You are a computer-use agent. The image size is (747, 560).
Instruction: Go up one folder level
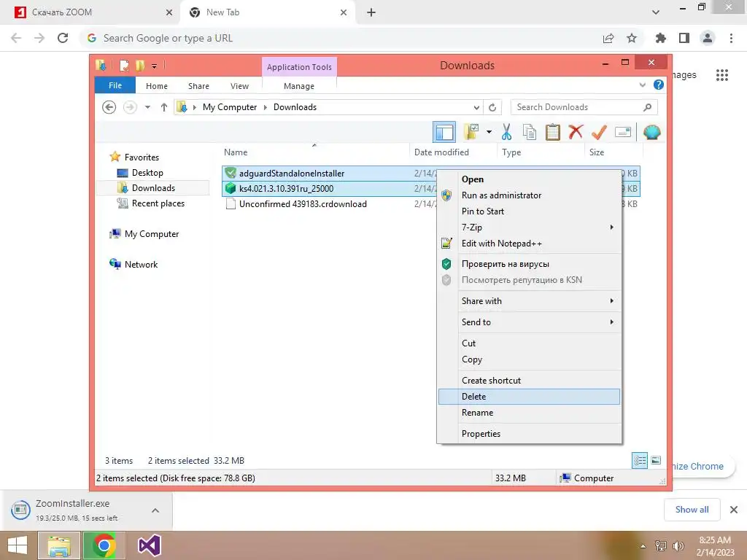[164, 107]
